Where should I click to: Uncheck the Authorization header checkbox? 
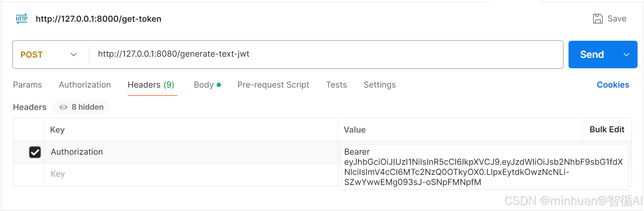click(x=35, y=152)
